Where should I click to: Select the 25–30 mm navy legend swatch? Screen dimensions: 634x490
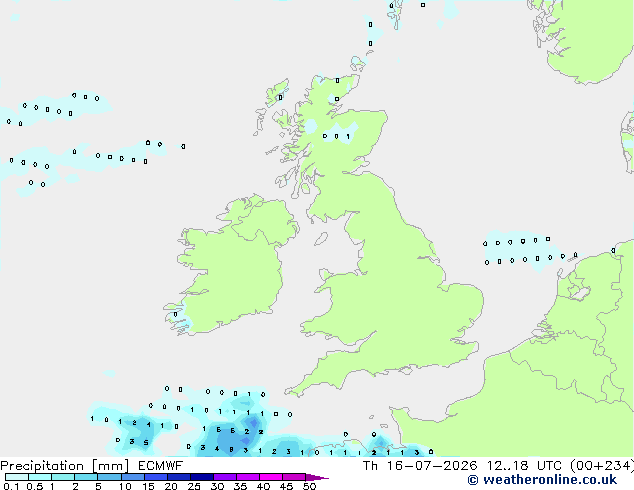point(202,477)
